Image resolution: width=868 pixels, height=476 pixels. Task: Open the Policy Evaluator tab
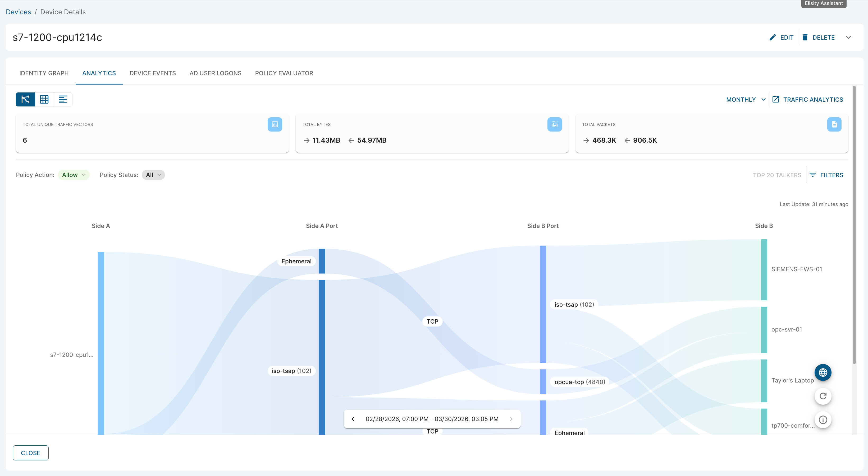[x=284, y=73]
